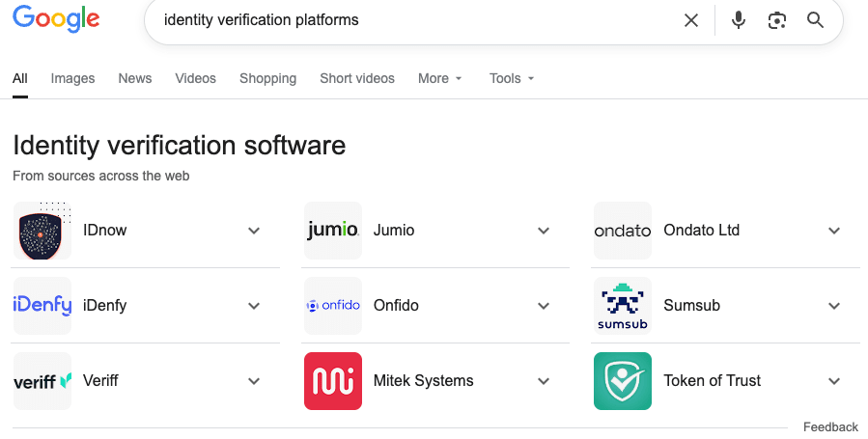Expand the Token of Trust chevron
Screen dimensions: 868x439
click(x=834, y=381)
